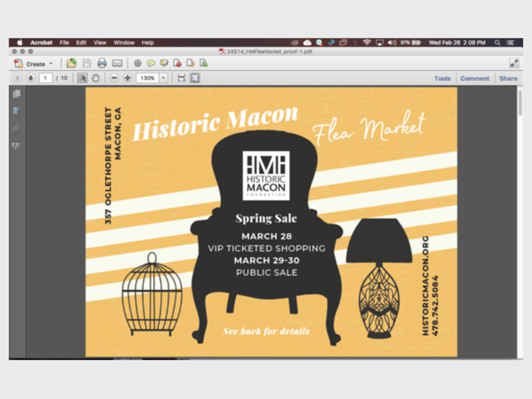Select the highlight text tool

coord(164,63)
